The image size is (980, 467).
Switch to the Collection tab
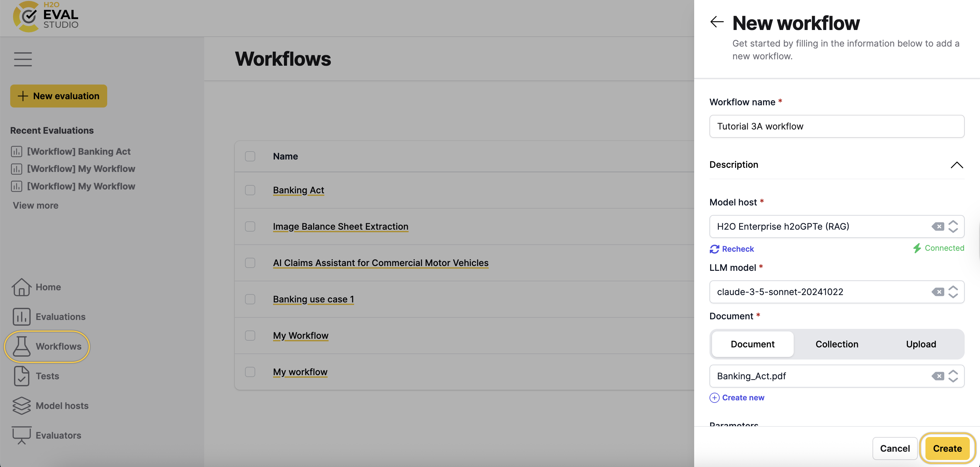click(836, 344)
